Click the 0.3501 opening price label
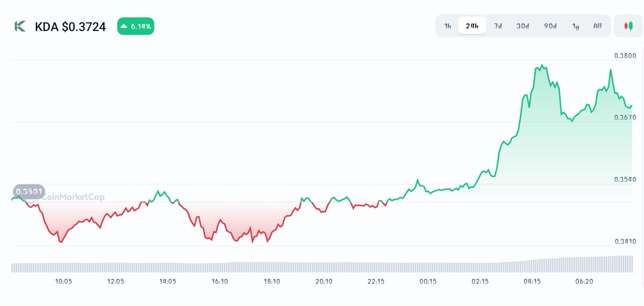 [x=29, y=192]
